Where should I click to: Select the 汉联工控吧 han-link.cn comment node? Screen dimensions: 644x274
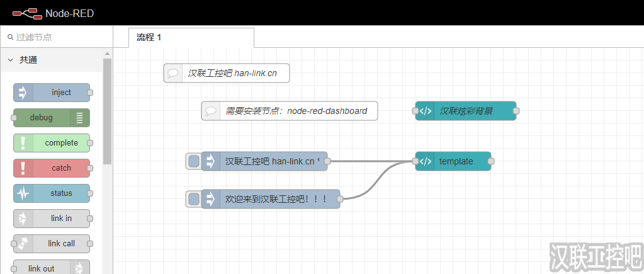tap(227, 73)
